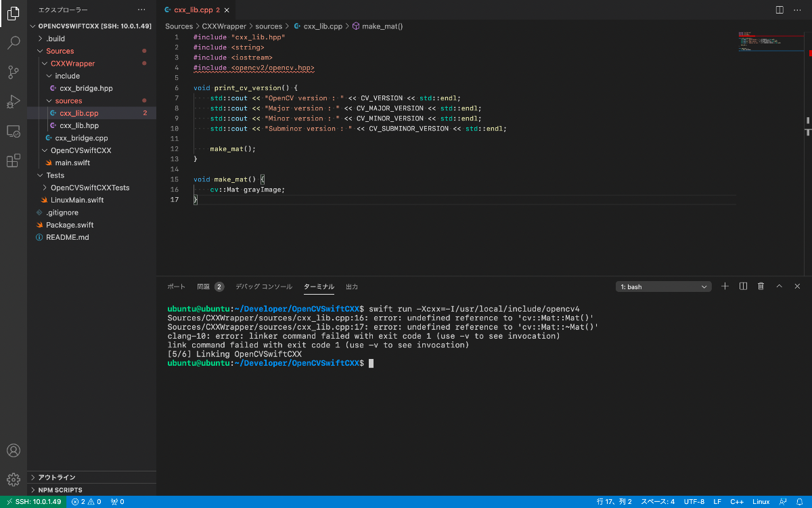The width and height of the screenshot is (812, 508).
Task: Kill the terminal with trash icon
Action: pos(761,287)
